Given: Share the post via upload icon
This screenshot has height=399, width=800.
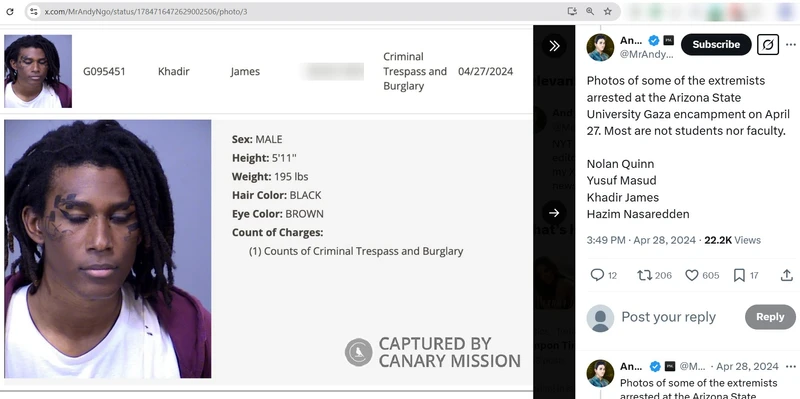Looking at the screenshot, I should (787, 276).
